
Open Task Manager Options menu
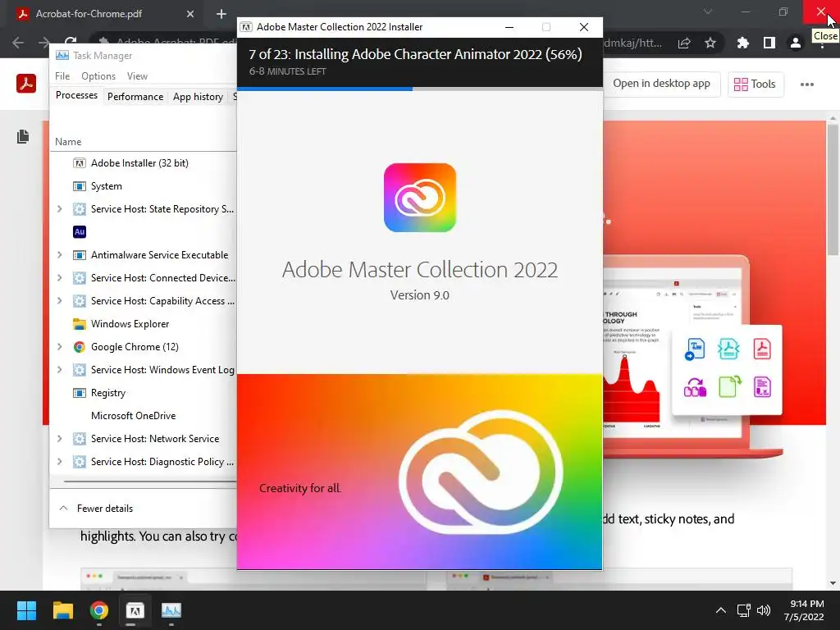98,76
